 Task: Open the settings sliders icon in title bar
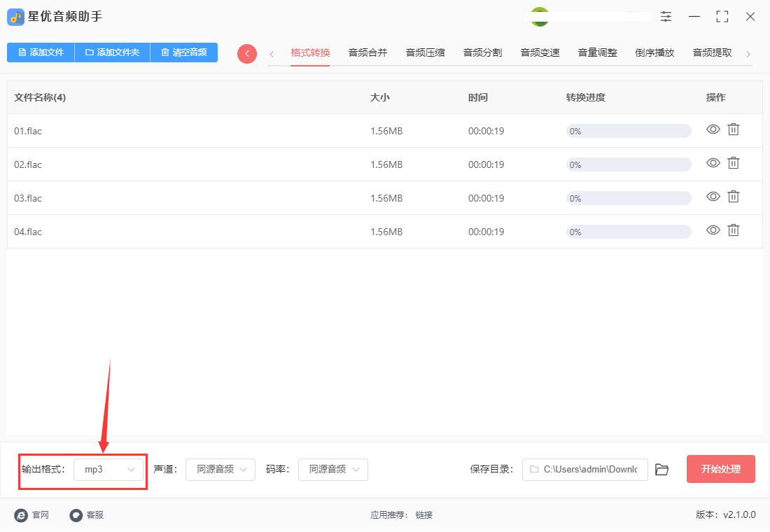point(666,17)
